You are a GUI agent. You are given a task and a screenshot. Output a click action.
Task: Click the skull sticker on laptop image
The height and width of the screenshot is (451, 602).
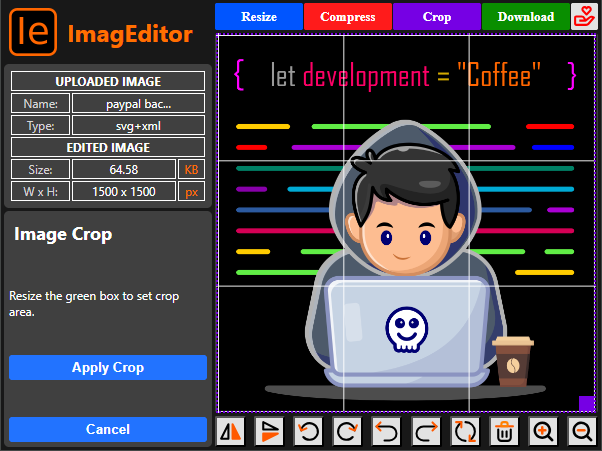[407, 329]
